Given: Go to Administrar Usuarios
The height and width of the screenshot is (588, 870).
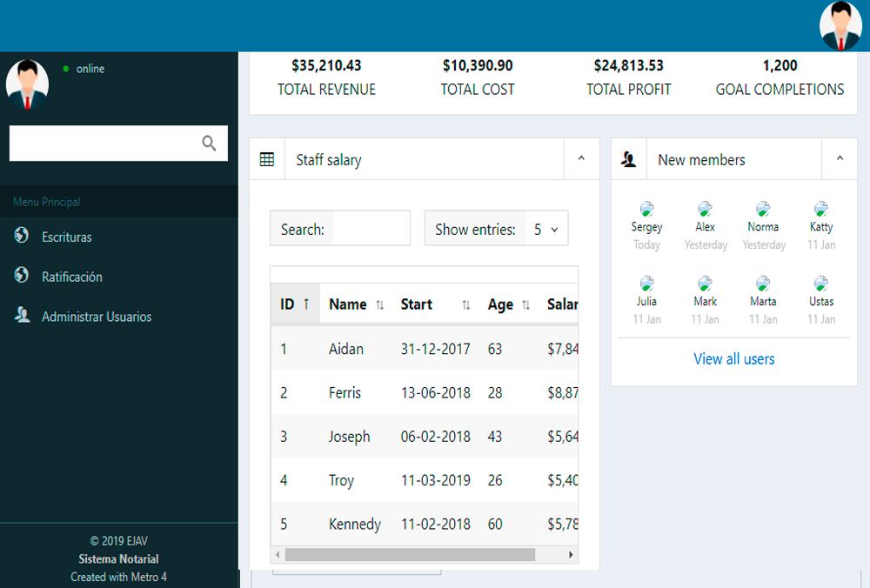Looking at the screenshot, I should [x=96, y=317].
